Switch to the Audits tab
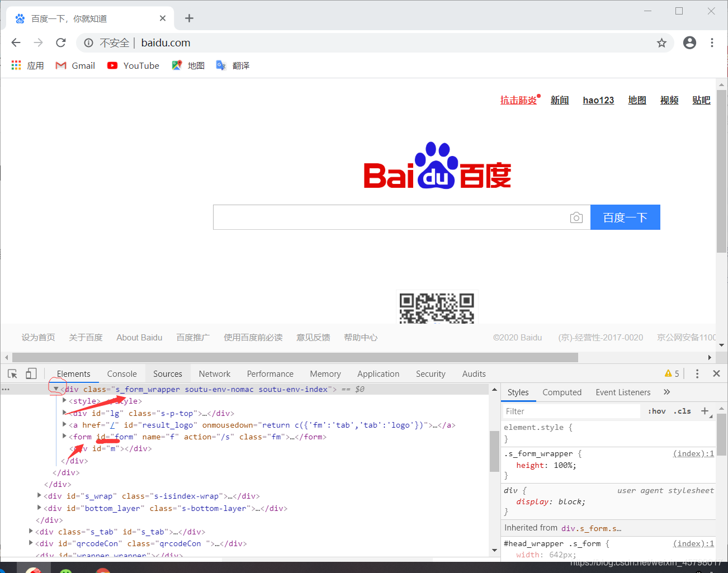Viewport: 728px width, 573px height. tap(474, 374)
